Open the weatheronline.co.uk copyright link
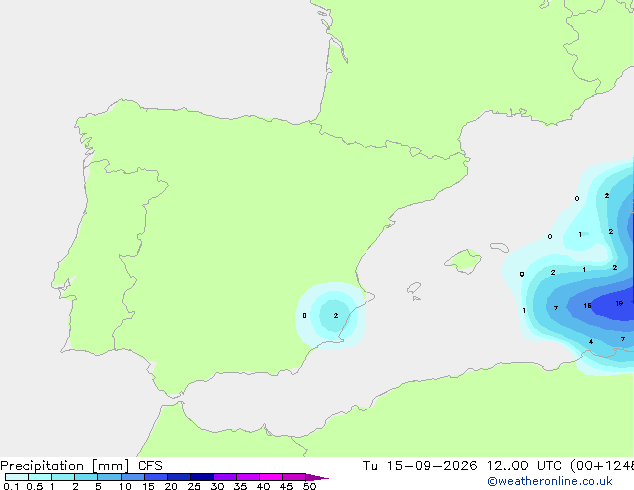Screen dimensions: 634x490 click(550, 481)
